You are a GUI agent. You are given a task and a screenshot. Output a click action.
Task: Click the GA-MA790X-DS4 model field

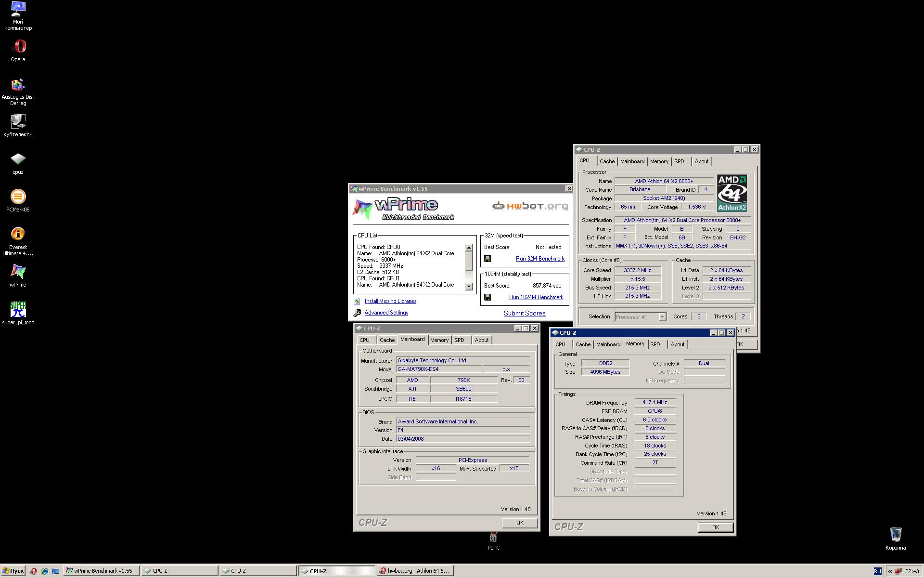[438, 369]
